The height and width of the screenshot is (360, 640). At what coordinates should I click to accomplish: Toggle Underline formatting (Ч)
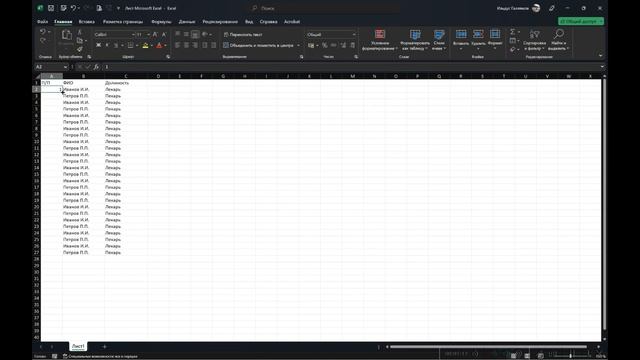coord(116,45)
